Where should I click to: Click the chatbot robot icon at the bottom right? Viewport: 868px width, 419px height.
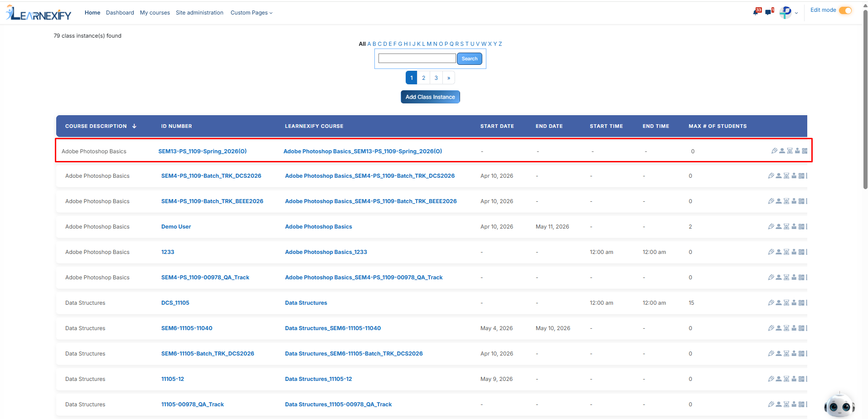[839, 404]
